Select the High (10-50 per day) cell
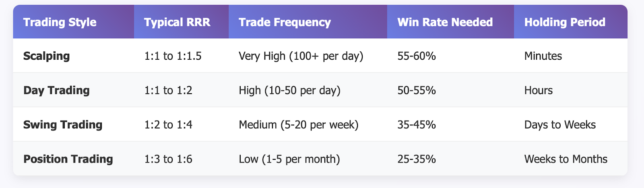Image resolution: width=644 pixels, height=188 pixels. [x=289, y=90]
